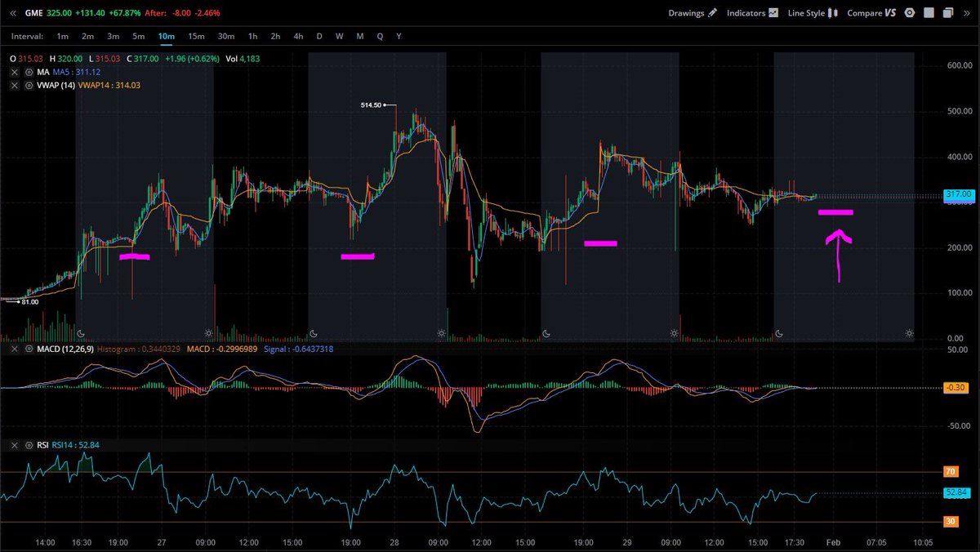Click the RSI indicator name label

tap(43, 445)
